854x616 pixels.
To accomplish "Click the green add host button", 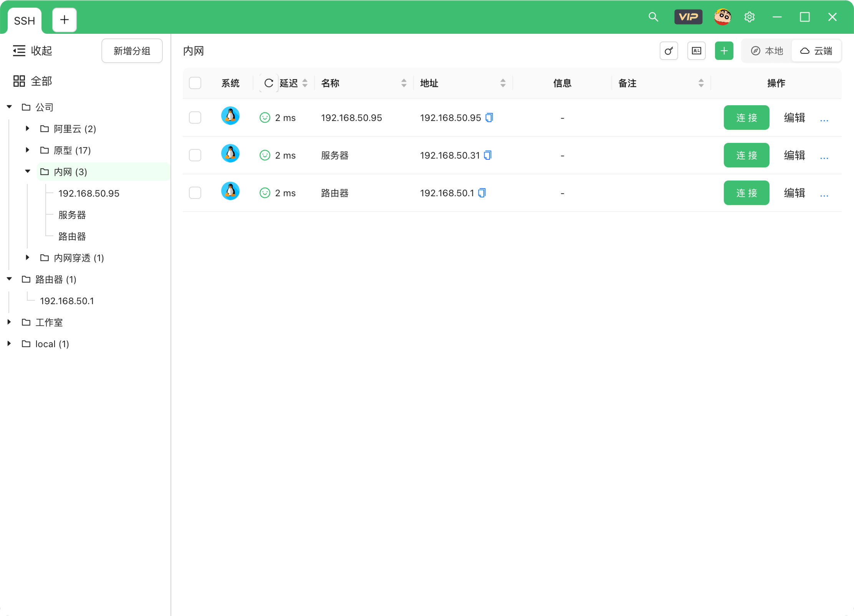I will pos(724,51).
